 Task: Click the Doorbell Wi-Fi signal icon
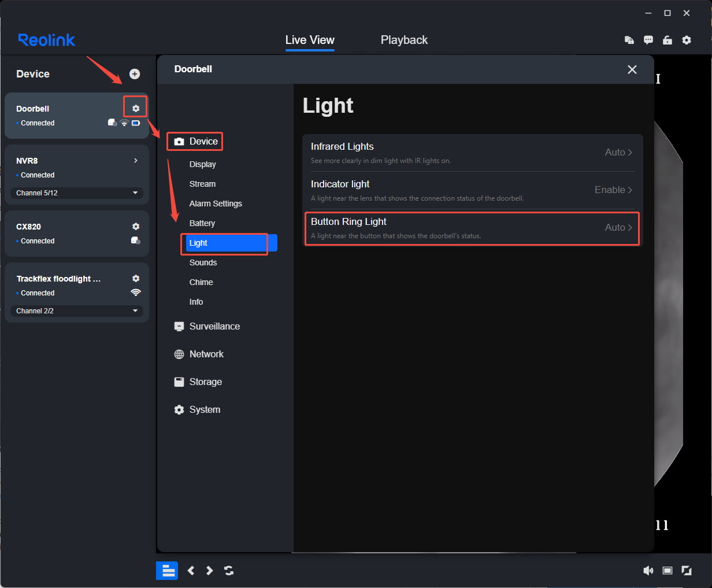coord(124,123)
